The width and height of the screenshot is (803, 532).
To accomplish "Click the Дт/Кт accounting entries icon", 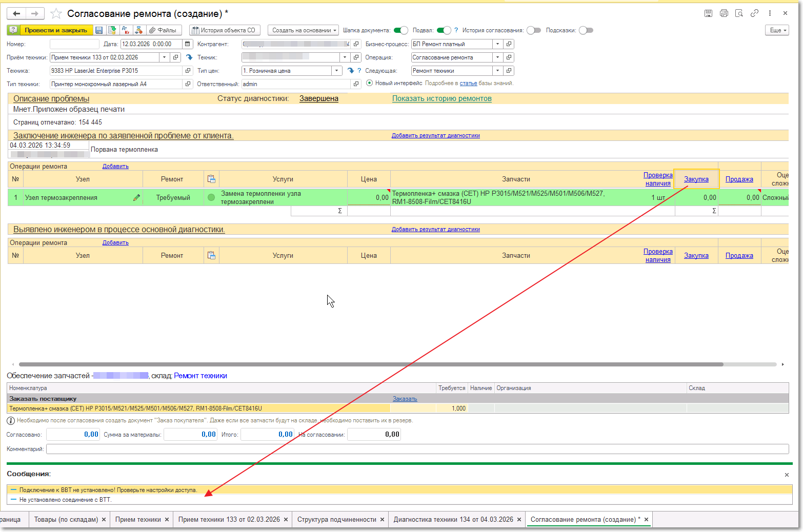I will point(126,30).
